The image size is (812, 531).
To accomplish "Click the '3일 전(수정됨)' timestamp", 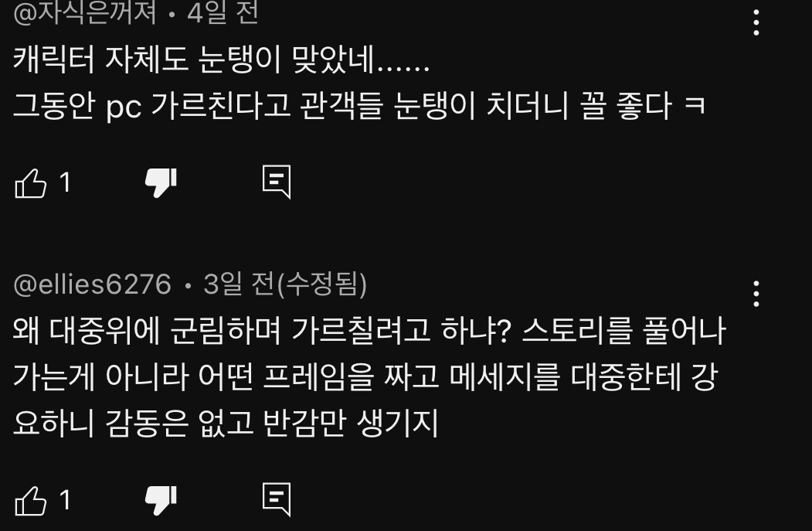I will (x=285, y=284).
